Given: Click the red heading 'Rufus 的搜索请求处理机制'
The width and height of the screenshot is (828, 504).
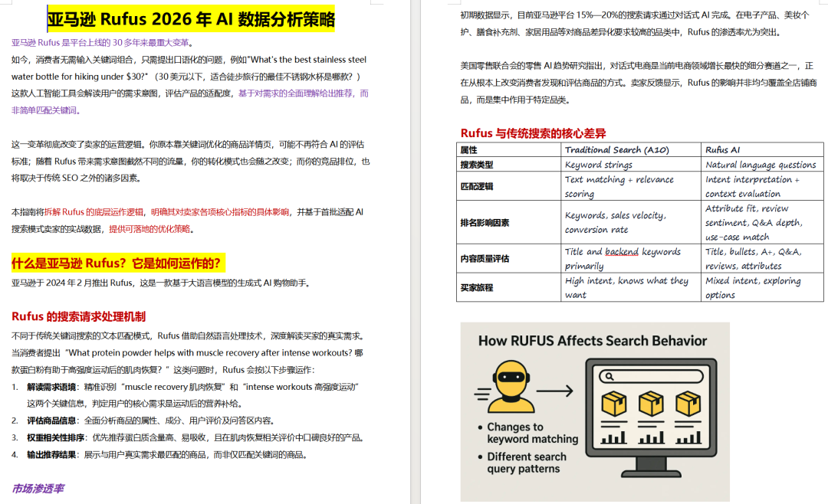Looking at the screenshot, I should (x=78, y=316).
